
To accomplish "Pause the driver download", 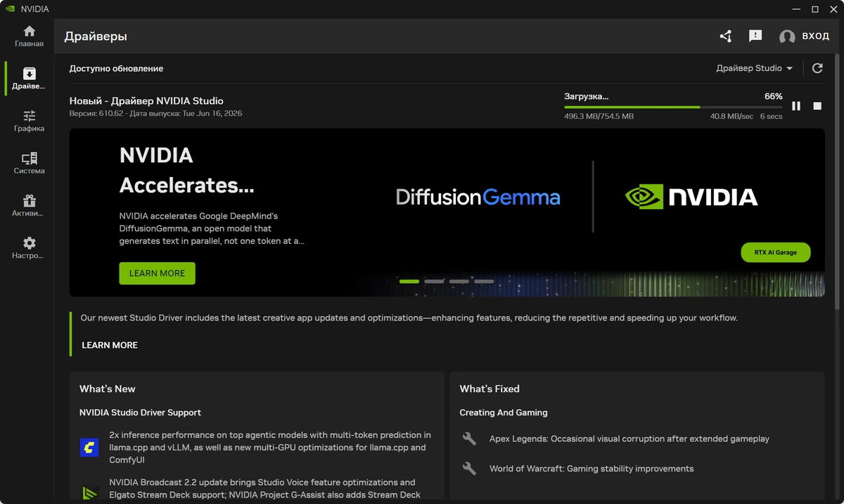I will pyautogui.click(x=796, y=106).
